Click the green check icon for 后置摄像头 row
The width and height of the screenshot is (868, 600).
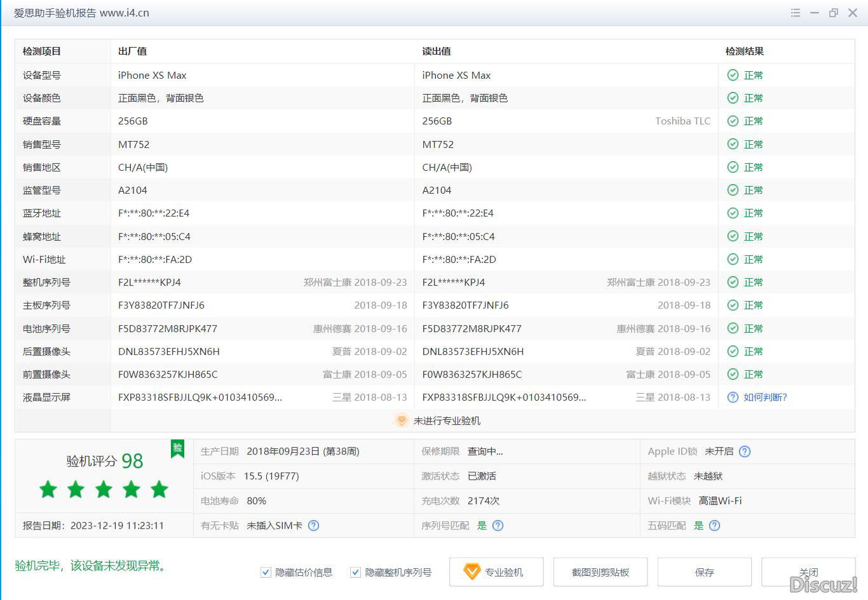coord(733,351)
